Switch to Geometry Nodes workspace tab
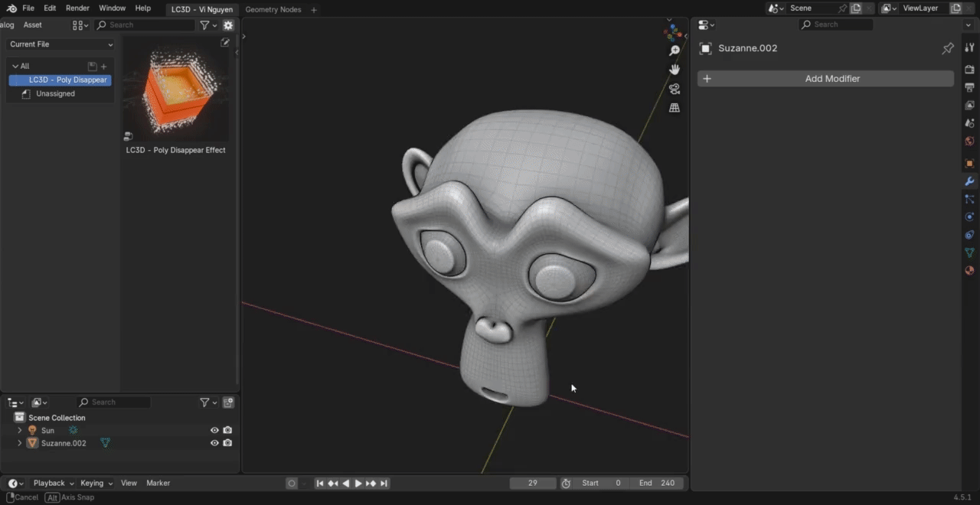Screen dimensions: 980x505 (x=273, y=10)
